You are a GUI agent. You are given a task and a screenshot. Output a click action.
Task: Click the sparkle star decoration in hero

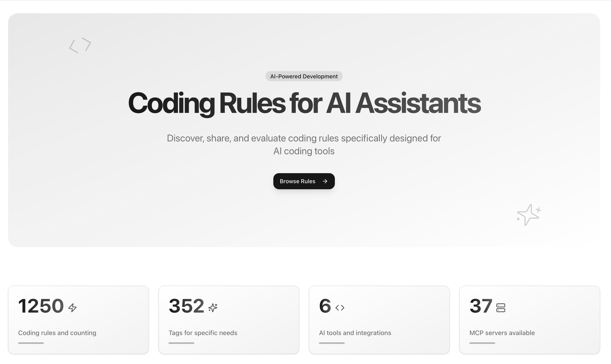(529, 215)
